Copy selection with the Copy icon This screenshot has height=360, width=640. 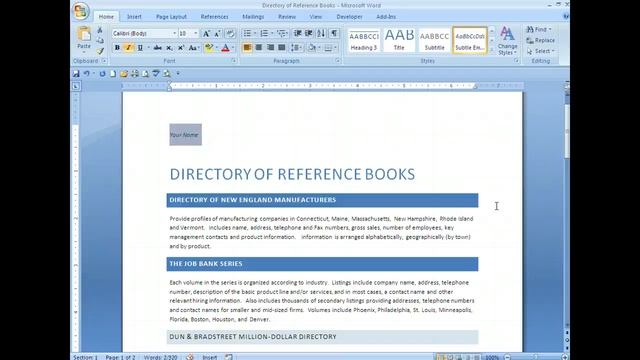(100, 40)
